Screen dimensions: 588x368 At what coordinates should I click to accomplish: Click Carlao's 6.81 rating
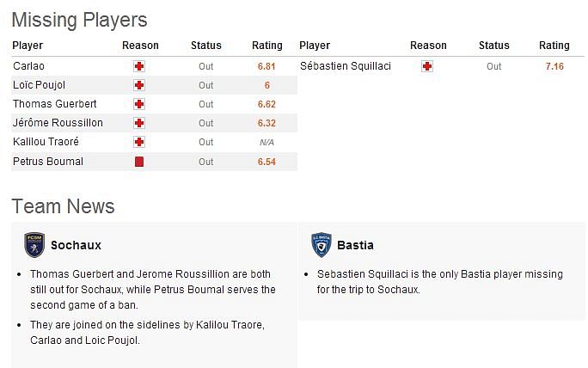tap(266, 66)
